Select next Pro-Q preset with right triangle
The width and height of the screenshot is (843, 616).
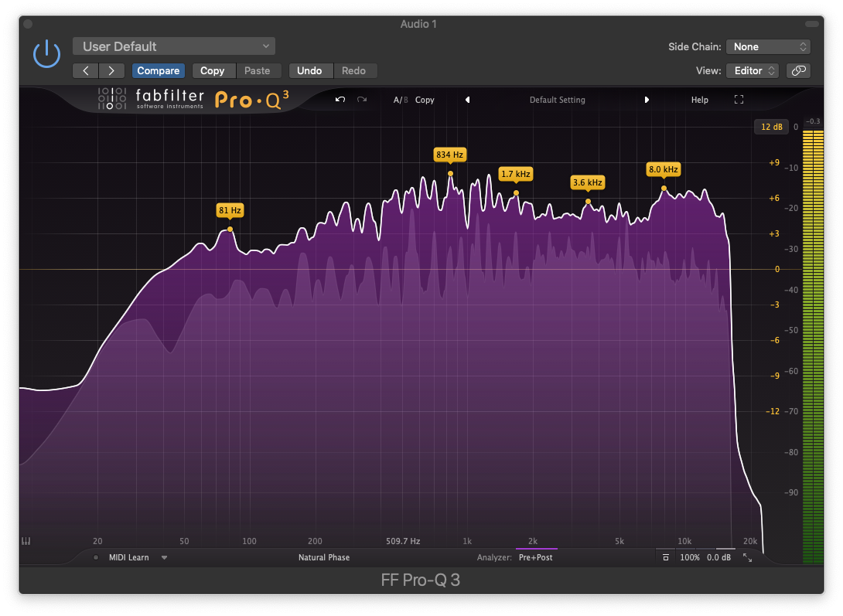pos(647,100)
